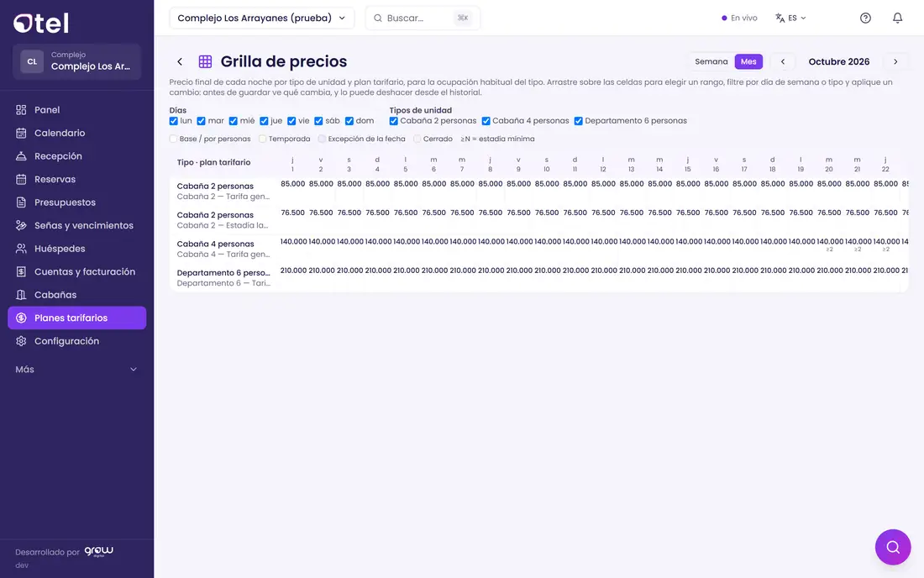Open Cuentas y facturación icon
The width and height of the screenshot is (924, 578).
[x=21, y=271]
